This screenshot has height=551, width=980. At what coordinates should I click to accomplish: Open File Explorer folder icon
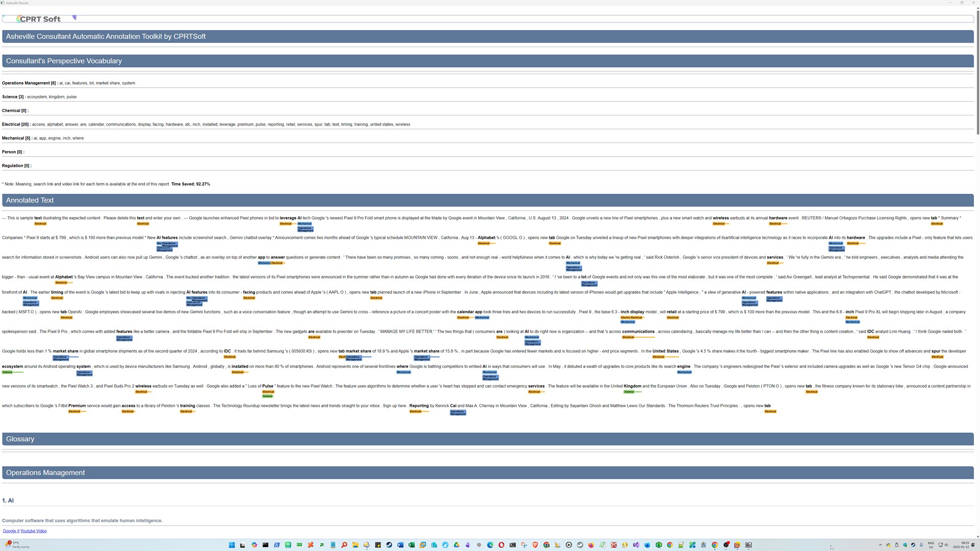point(355,545)
